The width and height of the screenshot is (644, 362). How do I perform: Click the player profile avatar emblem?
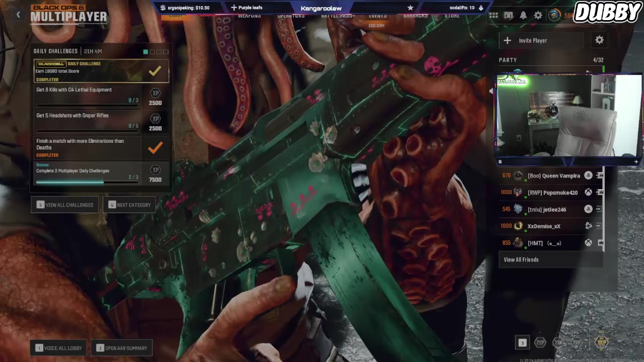tap(554, 15)
